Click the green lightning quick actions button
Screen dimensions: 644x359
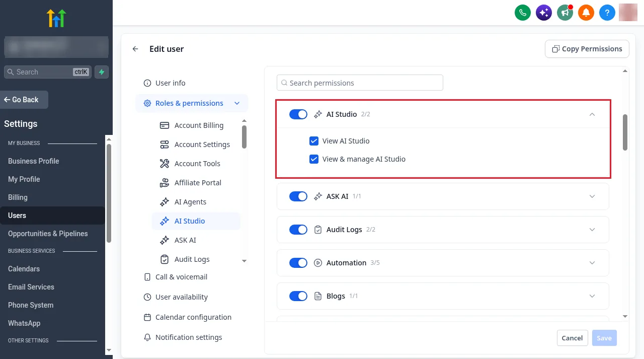pyautogui.click(x=102, y=72)
